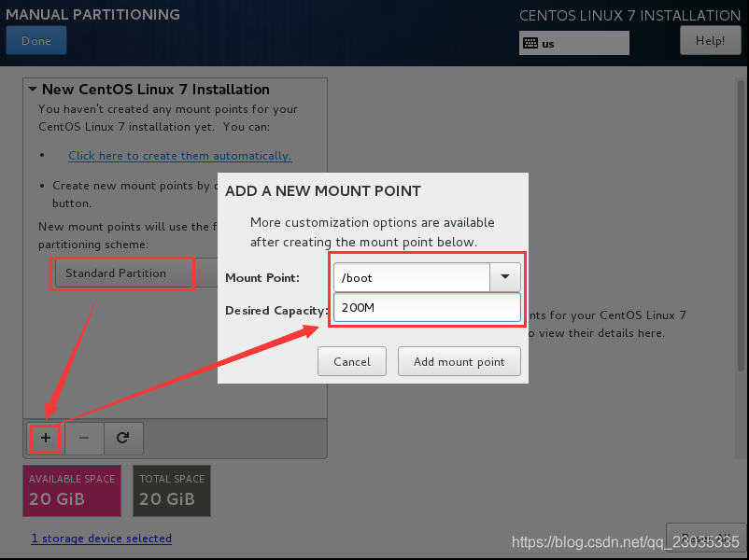Click the Add mount point button
749x560 pixels.
(459, 361)
